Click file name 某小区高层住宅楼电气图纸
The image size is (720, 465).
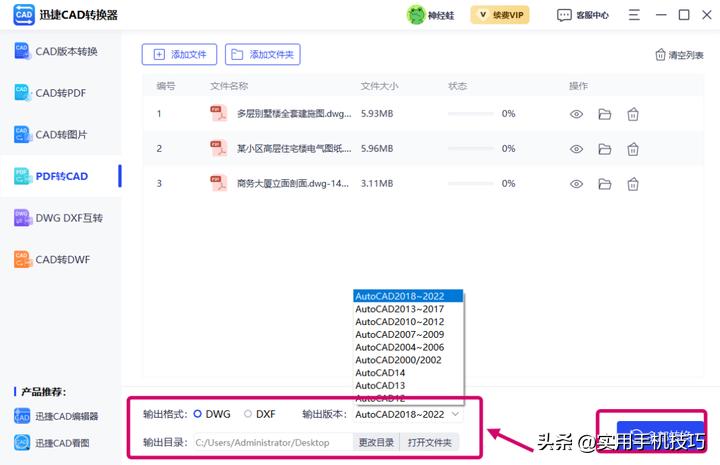294,148
